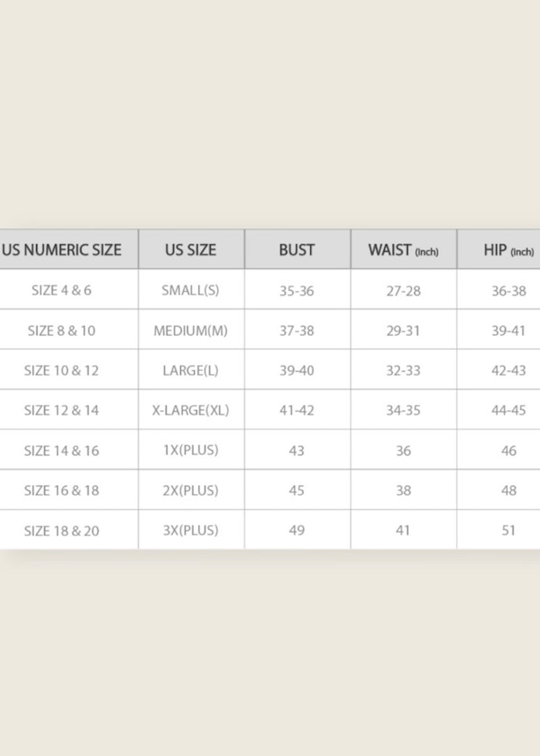Click the US NUMERIC SIZE column header
Screen dimensions: 540x756
[62, 250]
